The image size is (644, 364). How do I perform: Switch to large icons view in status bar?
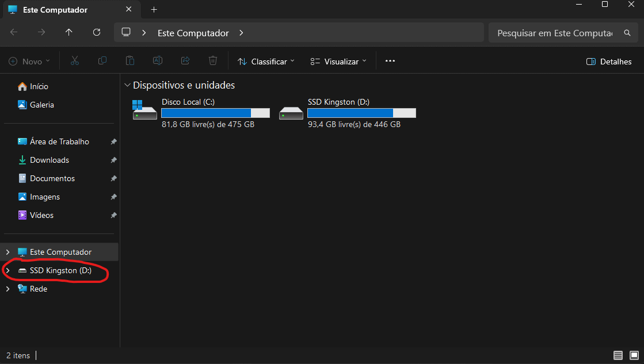[x=634, y=355]
